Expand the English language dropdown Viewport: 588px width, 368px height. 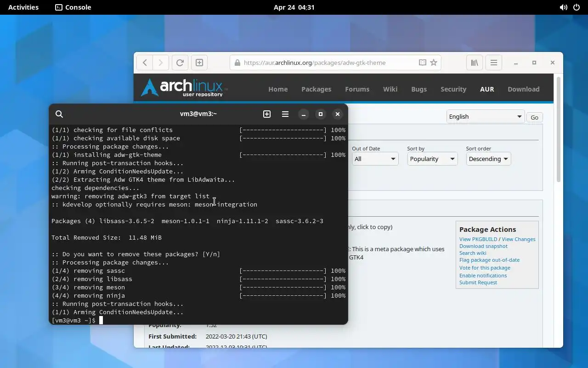486,116
